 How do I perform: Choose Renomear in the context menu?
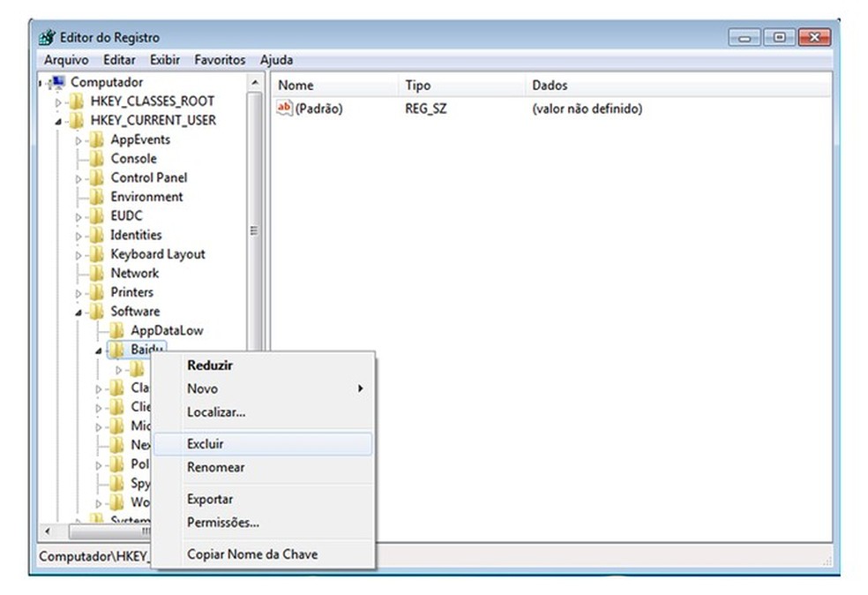263,468
